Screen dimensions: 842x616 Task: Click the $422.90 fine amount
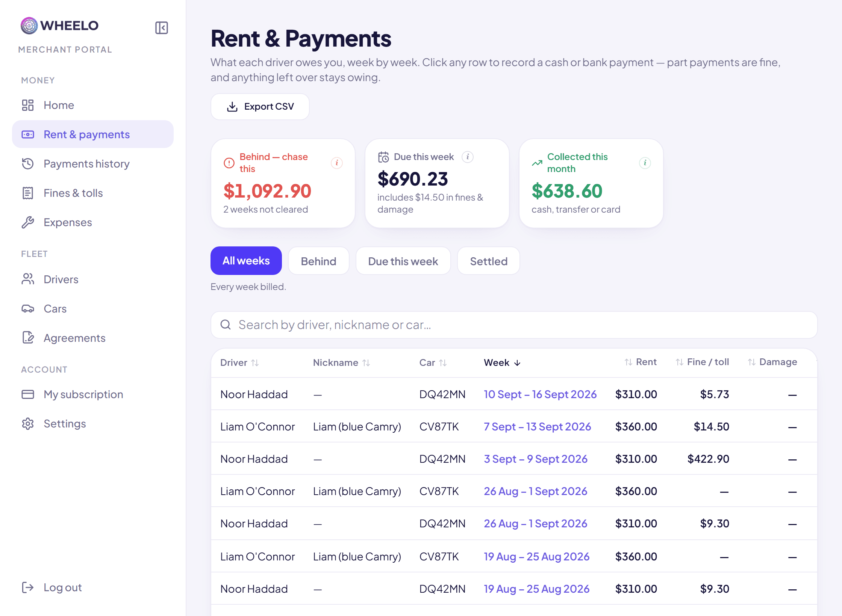708,459
